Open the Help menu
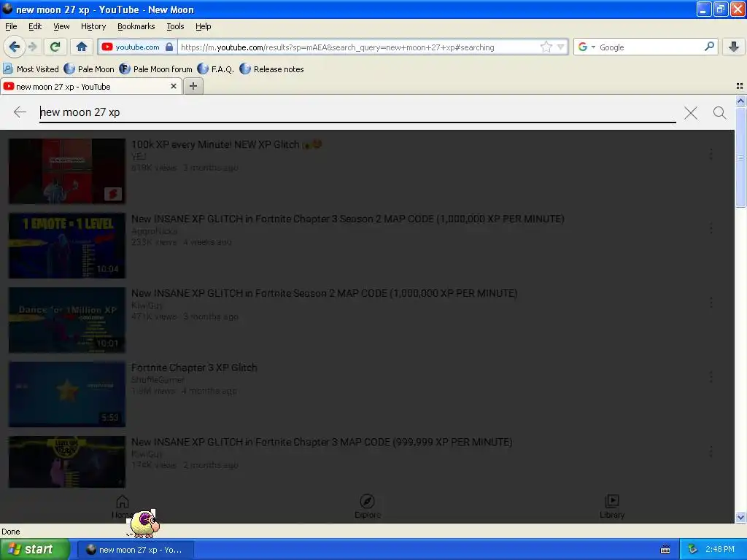Screen dimensions: 747x560 204,26
